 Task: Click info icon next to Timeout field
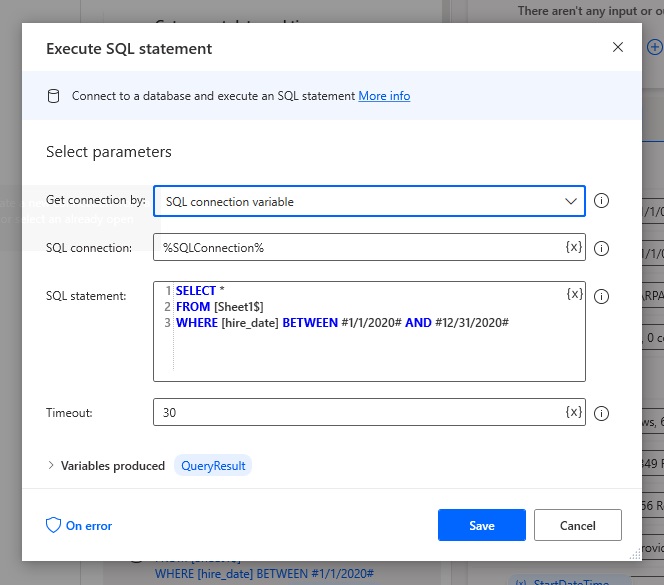601,413
